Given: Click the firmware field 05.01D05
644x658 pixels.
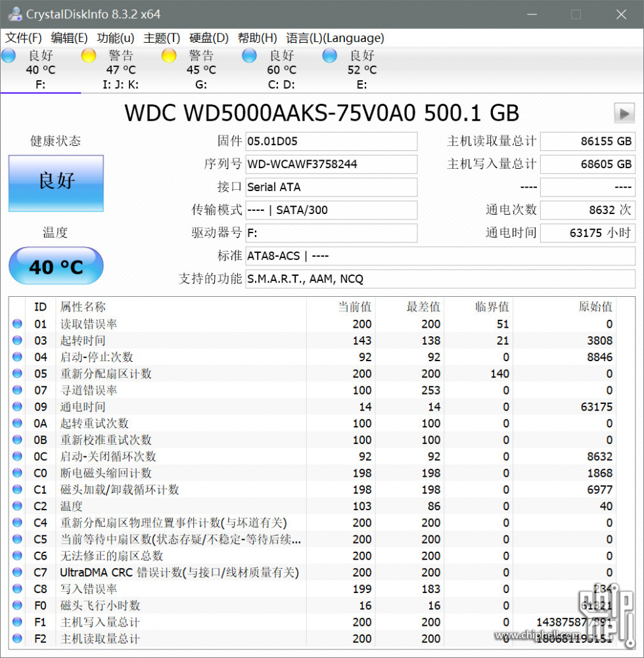Looking at the screenshot, I should 331,141.
